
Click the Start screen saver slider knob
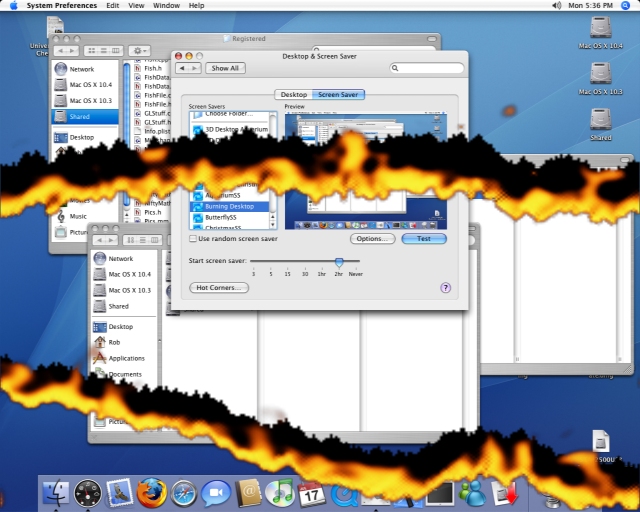(x=339, y=261)
